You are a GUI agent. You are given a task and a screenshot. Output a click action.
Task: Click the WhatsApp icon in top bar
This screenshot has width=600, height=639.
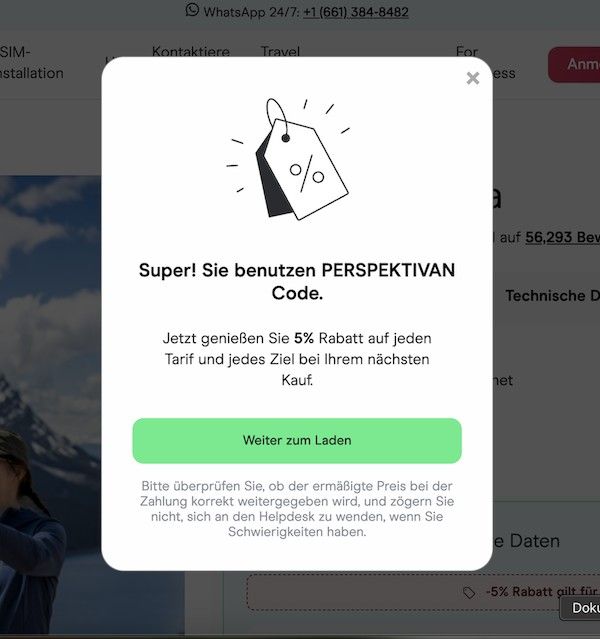(192, 10)
